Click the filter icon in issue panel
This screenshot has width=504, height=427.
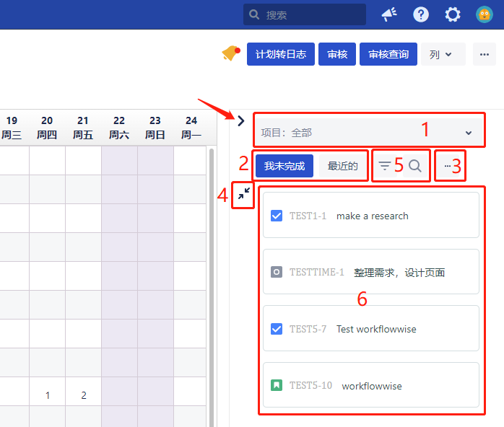tap(385, 166)
